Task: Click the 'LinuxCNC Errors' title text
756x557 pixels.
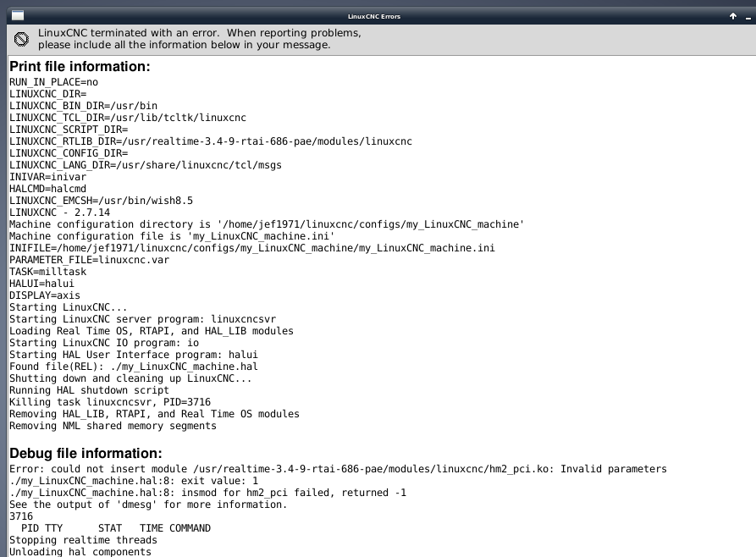Action: tap(374, 16)
